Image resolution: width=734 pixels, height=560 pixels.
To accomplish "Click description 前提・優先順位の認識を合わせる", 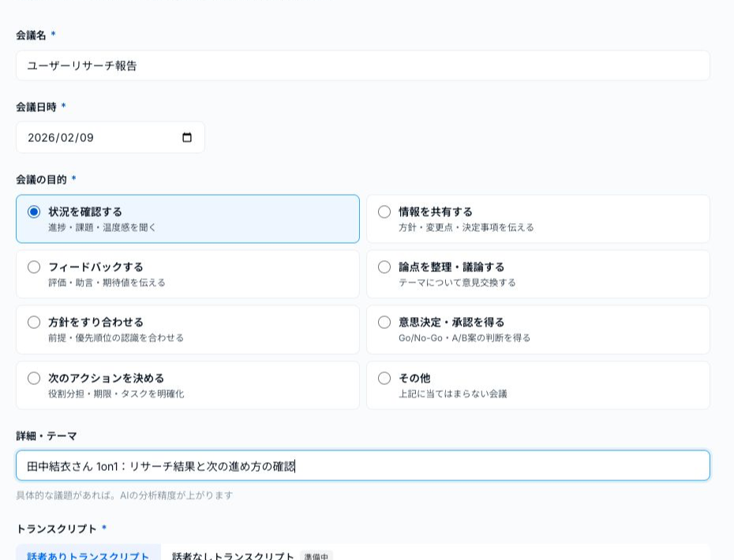I will click(116, 338).
